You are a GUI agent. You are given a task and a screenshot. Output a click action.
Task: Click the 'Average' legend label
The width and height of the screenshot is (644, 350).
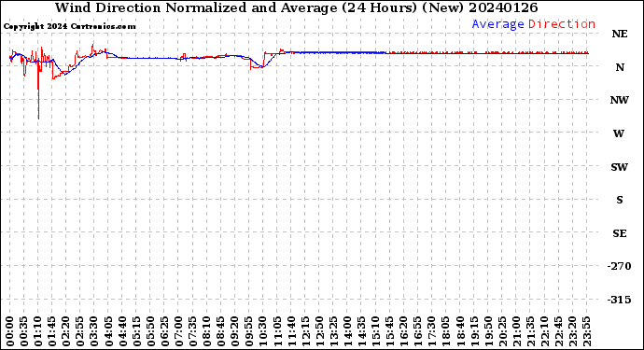click(x=497, y=24)
